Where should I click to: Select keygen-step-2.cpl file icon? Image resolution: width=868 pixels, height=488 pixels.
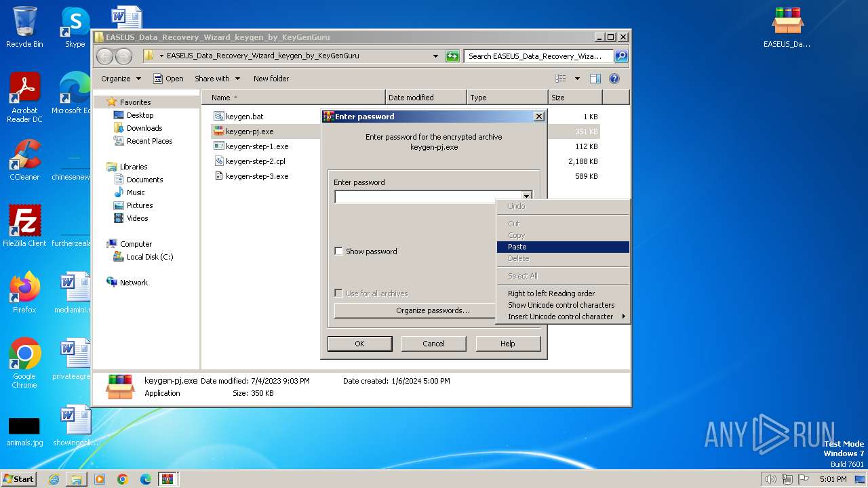218,161
